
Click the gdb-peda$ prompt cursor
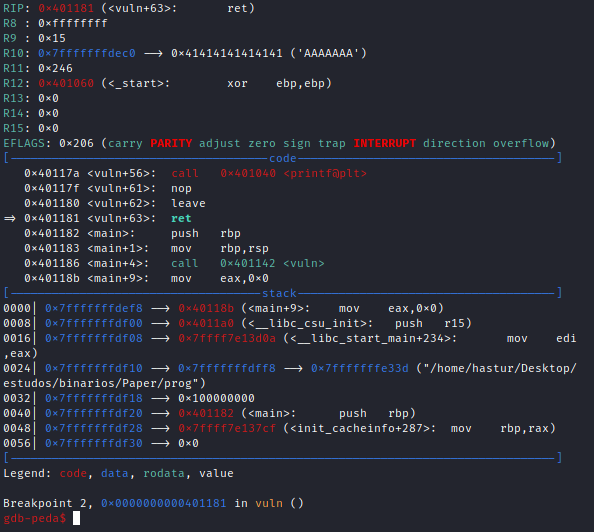coord(76,518)
